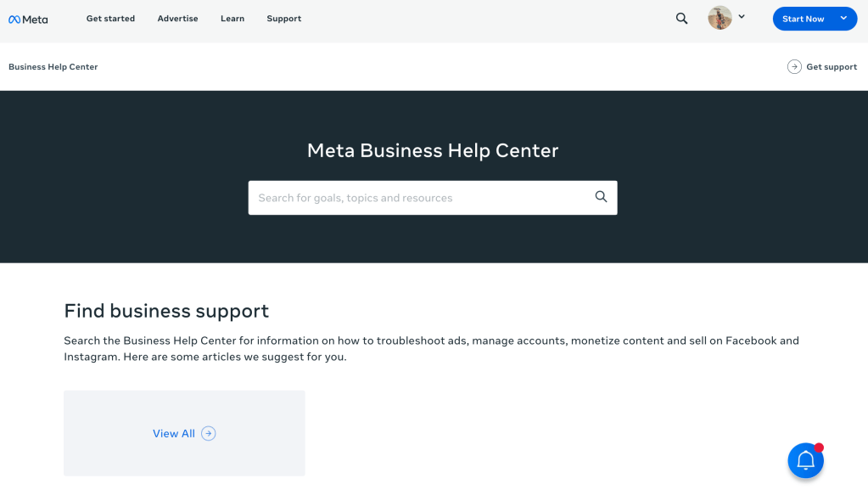Expand the Start Now dropdown arrow
The height and width of the screenshot is (490, 868).
coord(843,18)
